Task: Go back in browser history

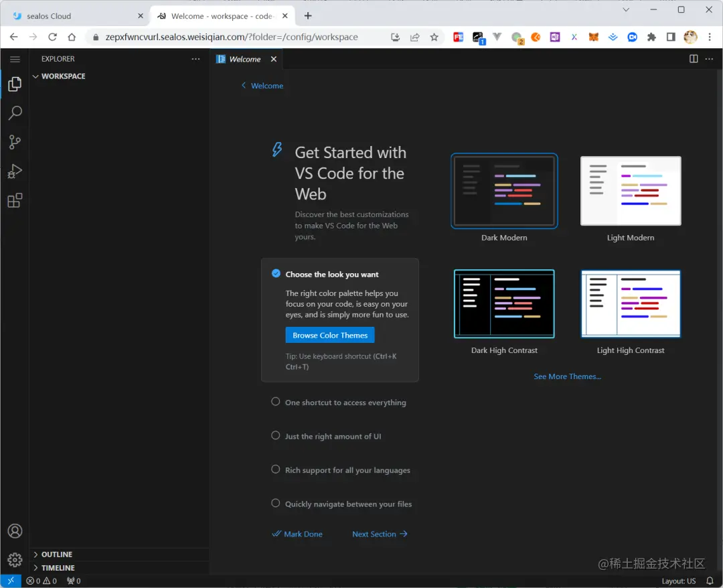Action: (x=14, y=37)
